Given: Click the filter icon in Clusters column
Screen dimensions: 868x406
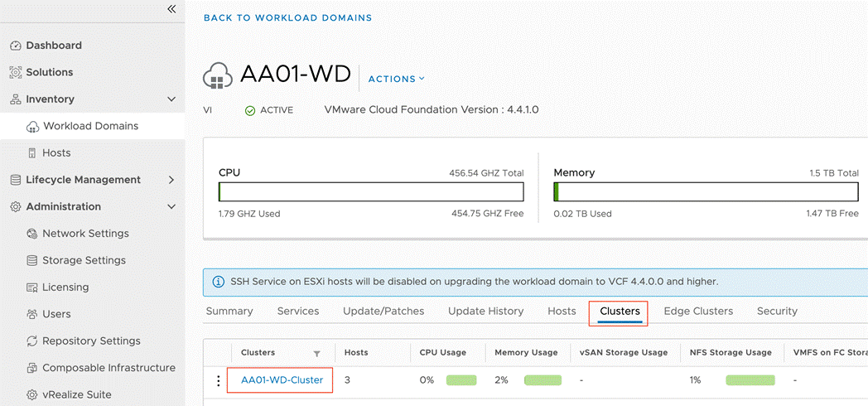Looking at the screenshot, I should click(x=316, y=353).
